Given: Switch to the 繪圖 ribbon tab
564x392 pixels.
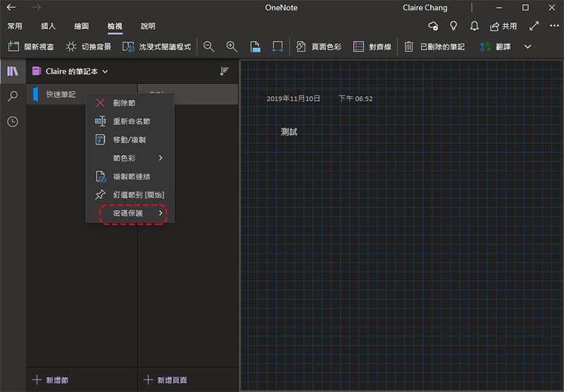Looking at the screenshot, I should coord(82,26).
